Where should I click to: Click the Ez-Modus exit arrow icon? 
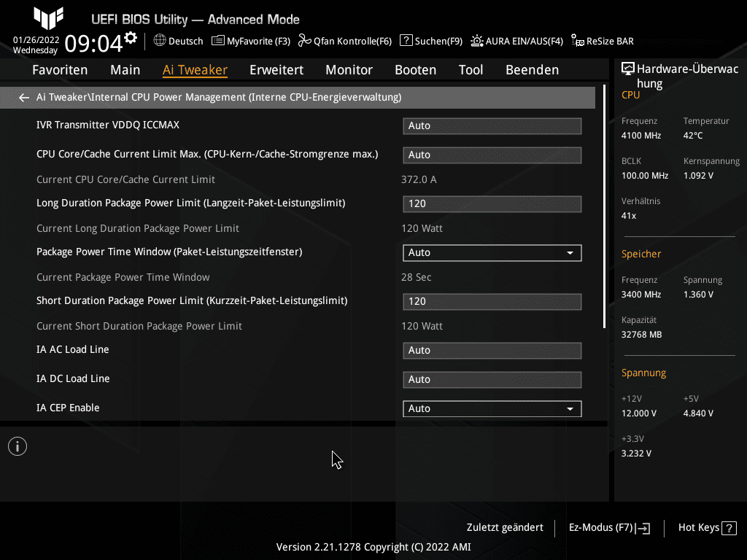tap(643, 528)
